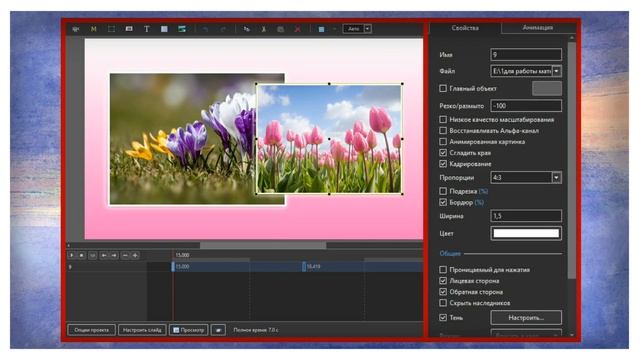Click the copy object icon
The height and width of the screenshot is (360, 640).
coord(246,29)
